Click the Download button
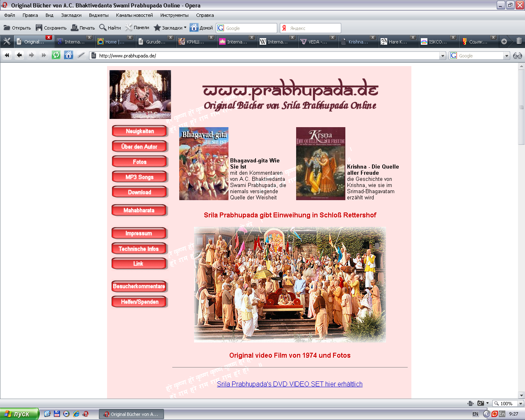 139,192
